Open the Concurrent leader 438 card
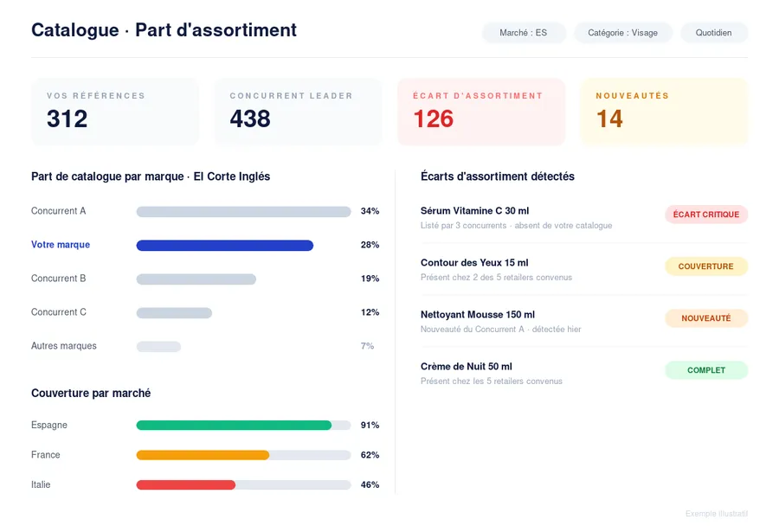The height and width of the screenshot is (532, 779). (x=298, y=112)
